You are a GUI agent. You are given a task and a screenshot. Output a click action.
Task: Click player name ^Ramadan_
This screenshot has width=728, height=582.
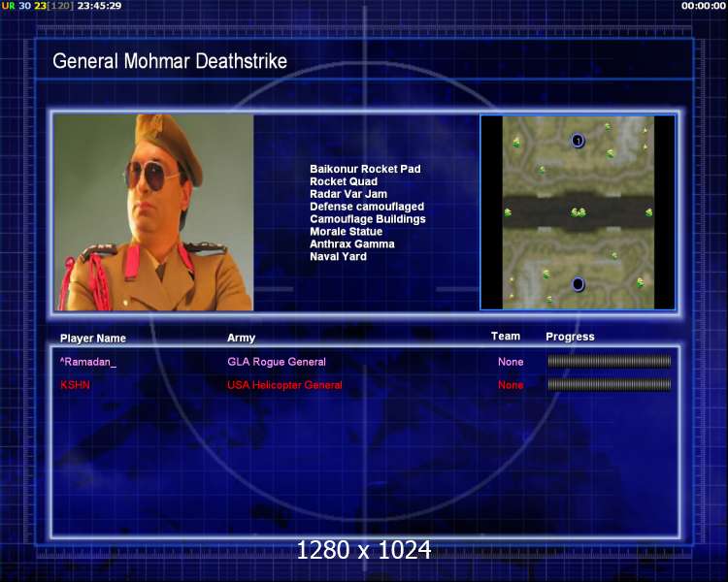coord(87,362)
